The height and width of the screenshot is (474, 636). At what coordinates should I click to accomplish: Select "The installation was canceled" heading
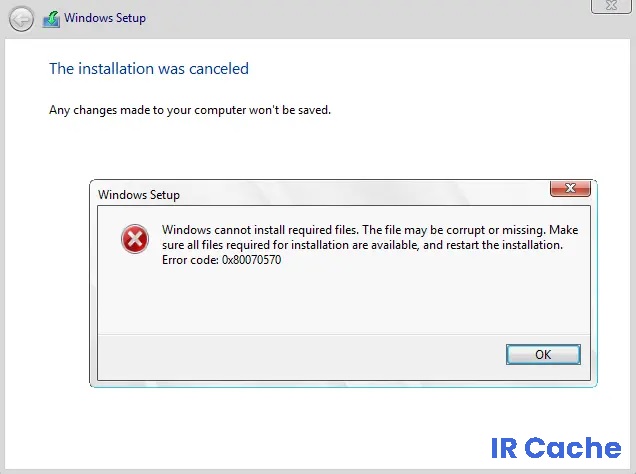click(x=149, y=69)
